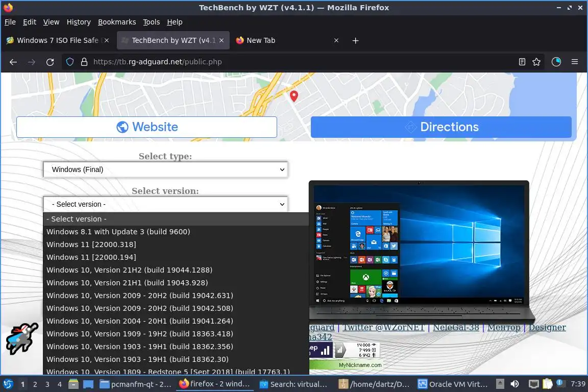Close the New Tab tab
The image size is (588, 392).
point(336,40)
